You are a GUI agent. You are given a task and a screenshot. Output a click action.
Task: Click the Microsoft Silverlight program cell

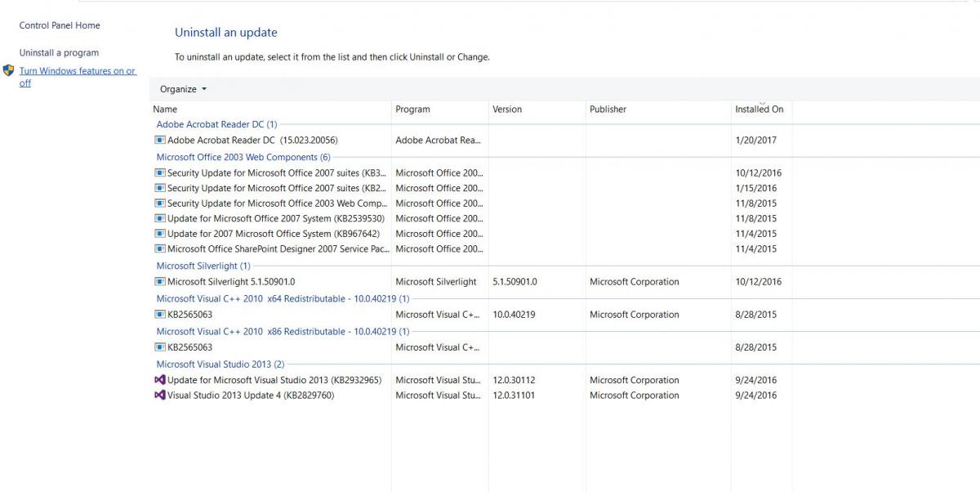click(436, 282)
